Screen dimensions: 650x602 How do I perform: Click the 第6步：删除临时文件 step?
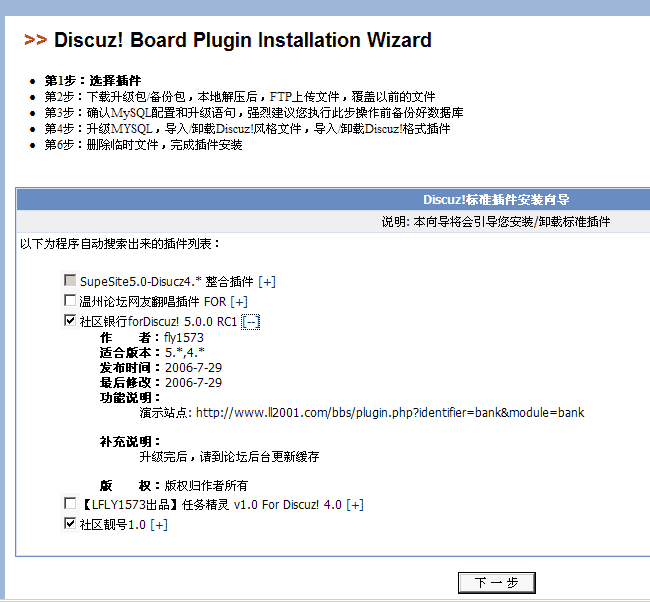143,145
